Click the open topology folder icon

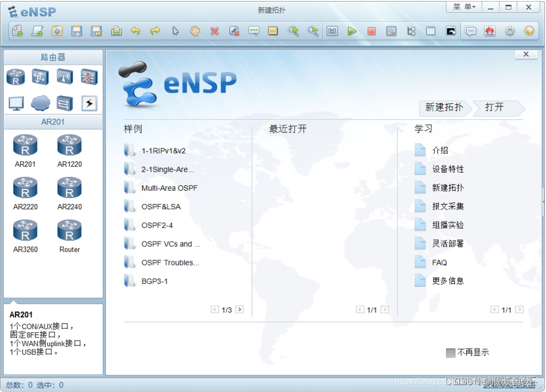pyautogui.click(x=57, y=31)
